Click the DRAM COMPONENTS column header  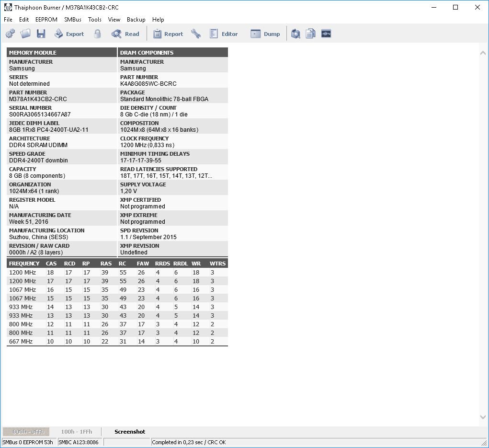tap(173, 52)
